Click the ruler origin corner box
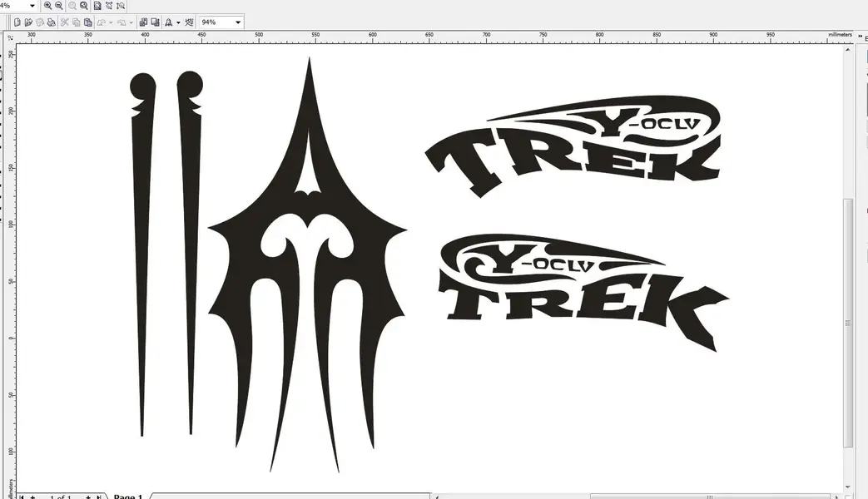 10,37
